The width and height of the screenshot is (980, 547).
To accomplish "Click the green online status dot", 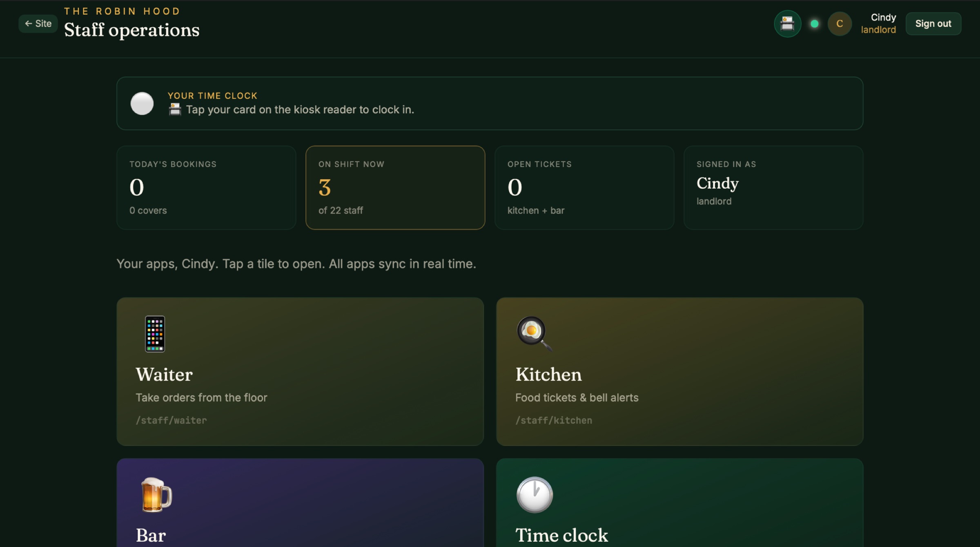I will [814, 24].
